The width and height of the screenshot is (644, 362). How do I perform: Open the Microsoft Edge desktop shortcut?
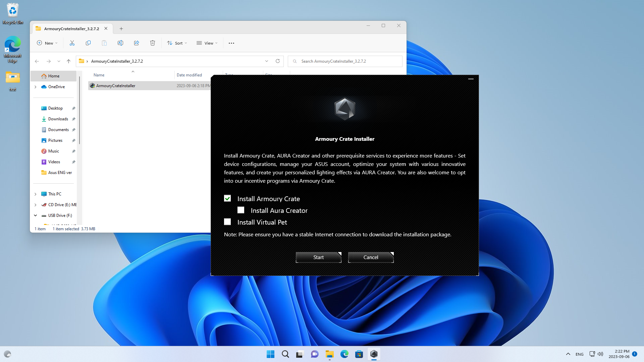click(x=12, y=49)
